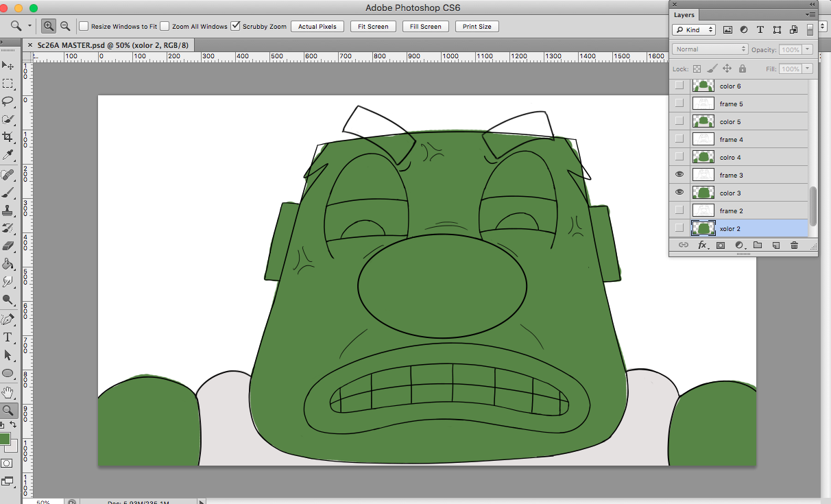Image resolution: width=831 pixels, height=504 pixels.
Task: Click Zoom Out mode in options bar
Action: click(x=65, y=26)
